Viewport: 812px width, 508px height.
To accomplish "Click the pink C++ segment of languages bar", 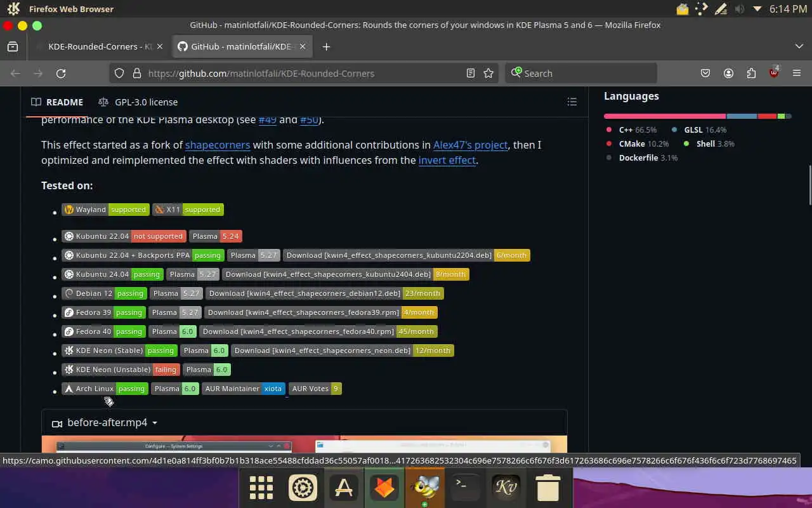I will coord(665,116).
